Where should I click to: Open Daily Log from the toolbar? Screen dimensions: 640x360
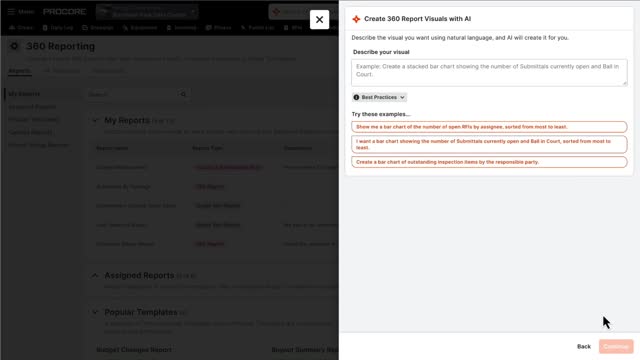pos(58,28)
